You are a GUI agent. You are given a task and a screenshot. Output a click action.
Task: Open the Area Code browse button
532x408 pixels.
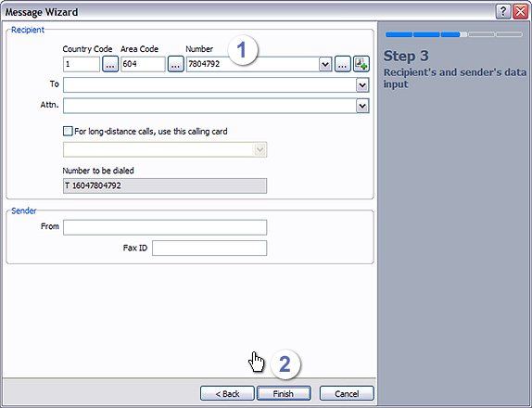click(175, 64)
